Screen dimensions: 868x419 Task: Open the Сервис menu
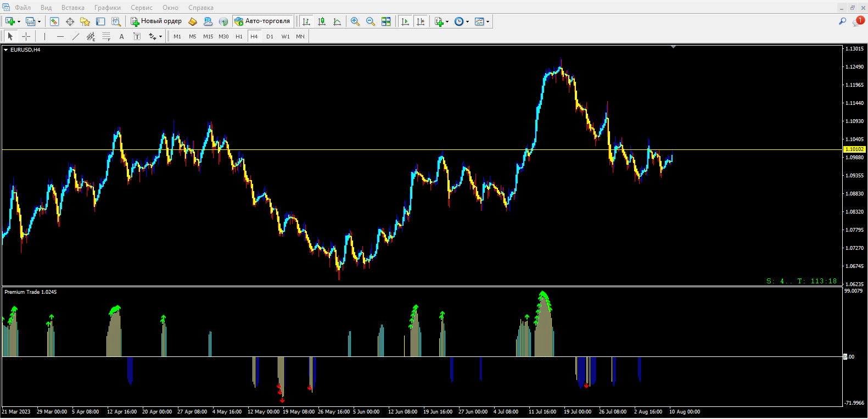tap(142, 8)
